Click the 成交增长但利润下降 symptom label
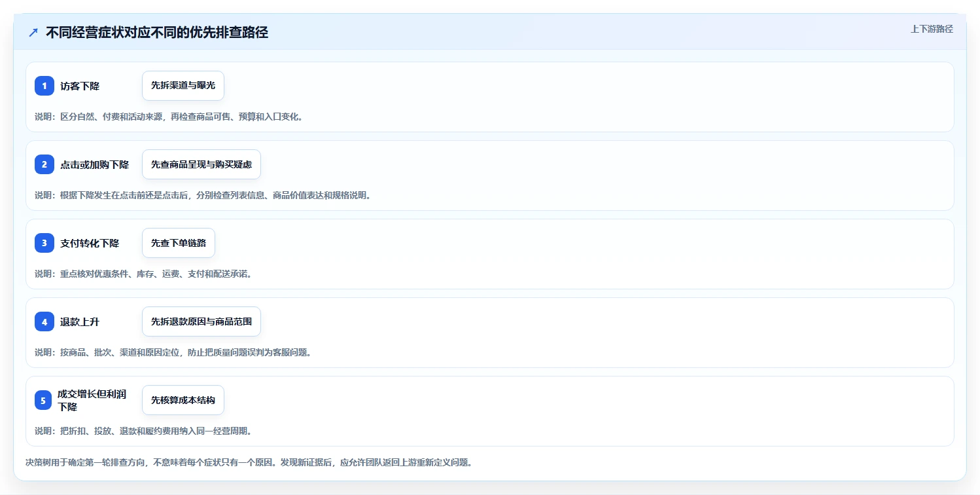Screen dimensions: 980x495 coord(92,400)
